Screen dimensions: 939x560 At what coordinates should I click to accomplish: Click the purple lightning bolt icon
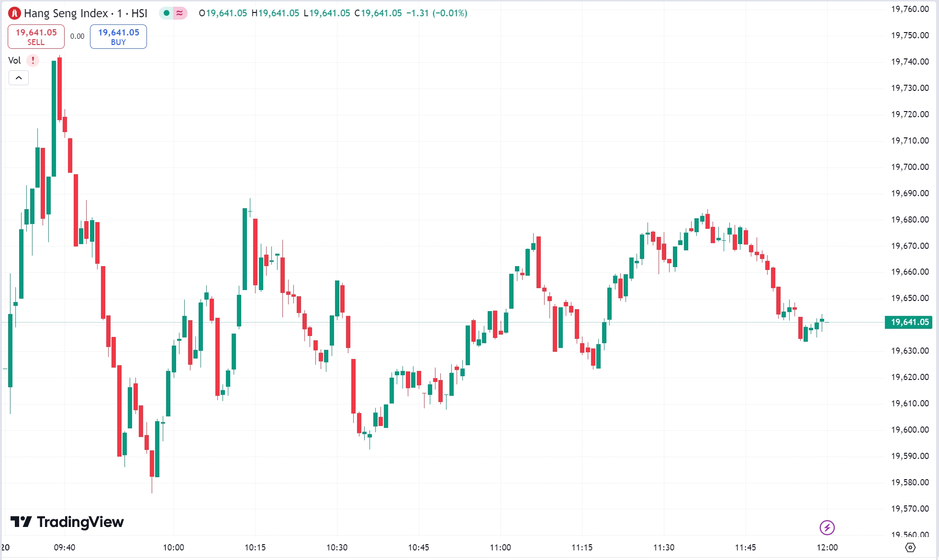point(827,527)
